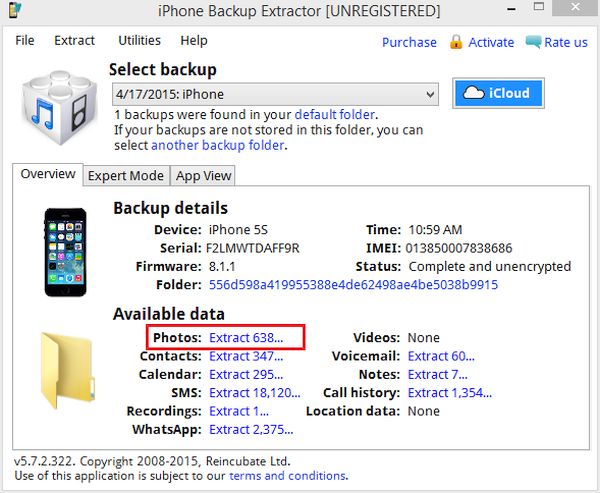Click the Purchase link
Viewport: 600px width, 493px height.
409,42
